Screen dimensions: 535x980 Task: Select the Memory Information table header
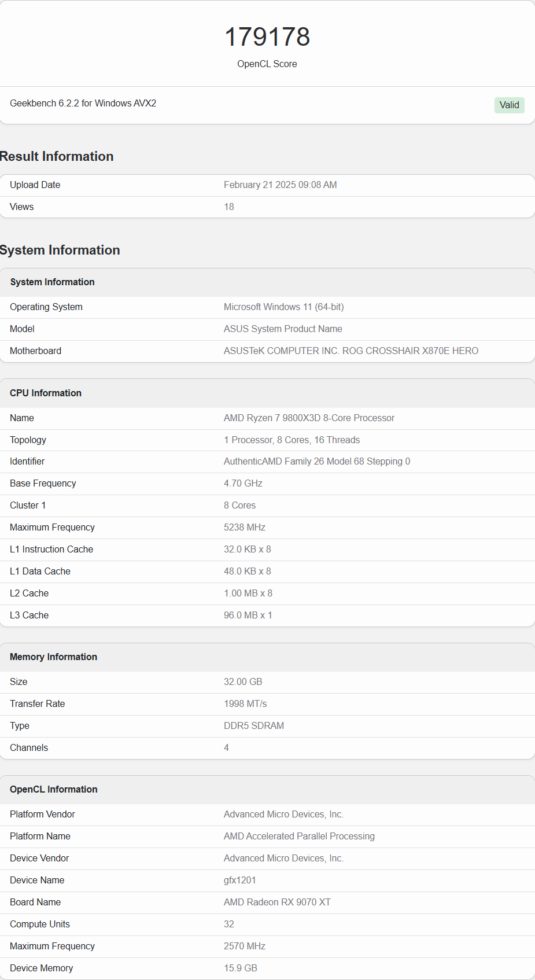(x=53, y=657)
